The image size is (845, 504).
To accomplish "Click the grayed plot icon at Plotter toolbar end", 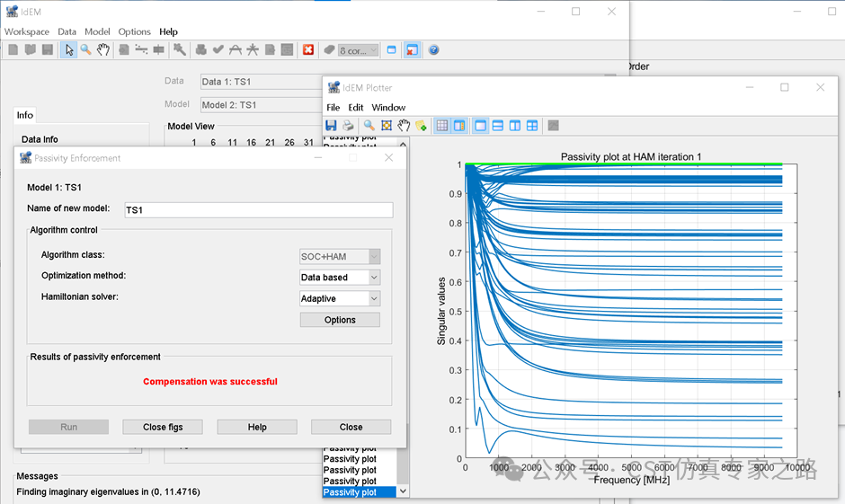I will [553, 126].
